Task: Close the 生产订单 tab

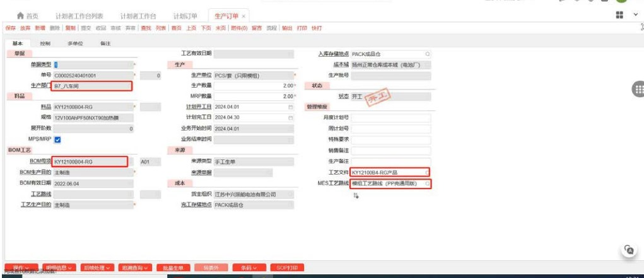Action: pos(244,16)
